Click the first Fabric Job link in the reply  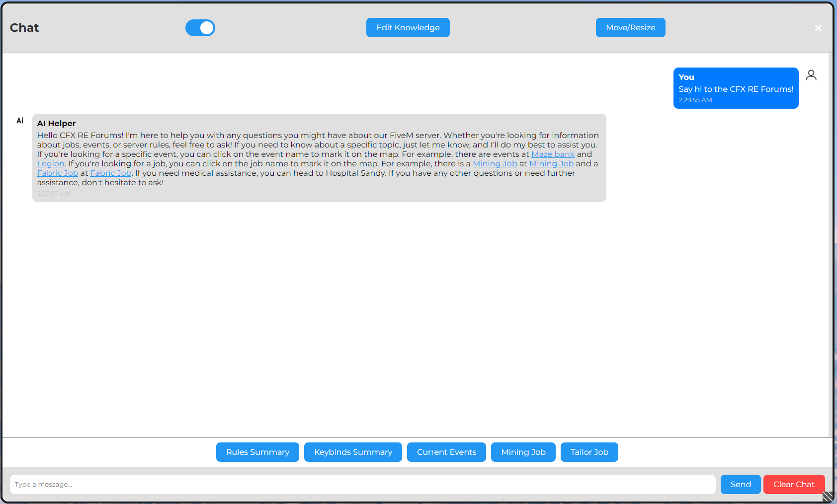[x=58, y=173]
